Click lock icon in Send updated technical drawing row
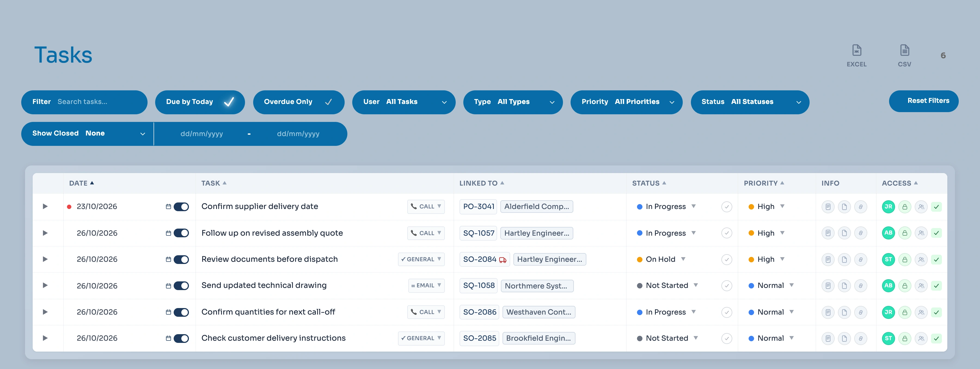The image size is (980, 369). point(905,286)
